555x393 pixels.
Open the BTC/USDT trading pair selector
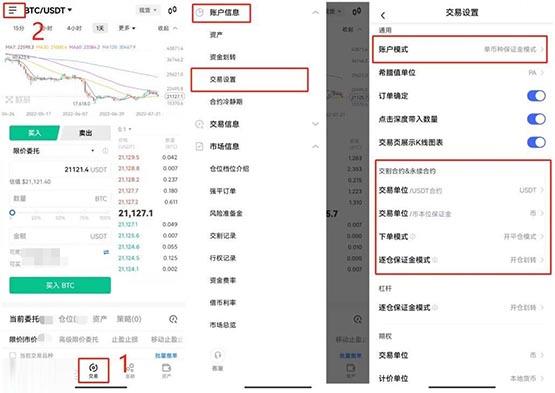click(48, 11)
